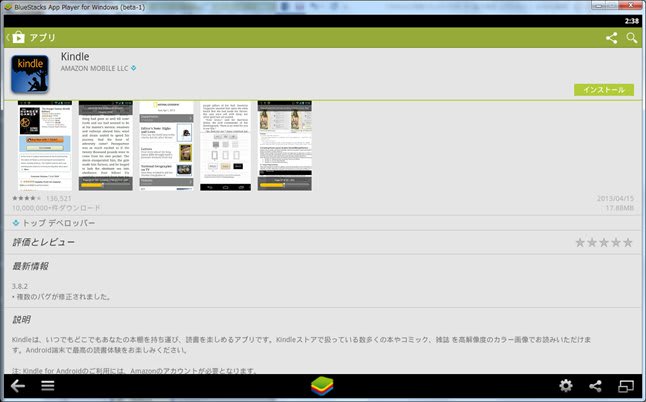Screen dimensions: 646x402
Task: Tap the share icon in the bottom bar
Action: (x=596, y=386)
